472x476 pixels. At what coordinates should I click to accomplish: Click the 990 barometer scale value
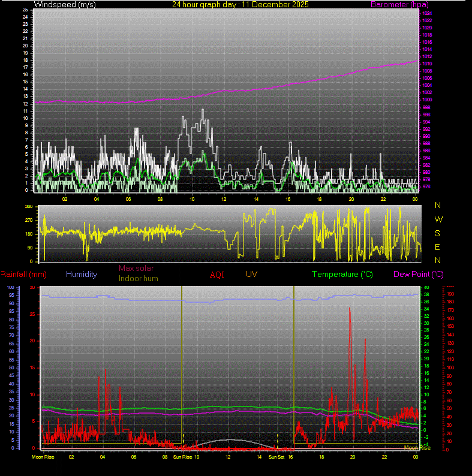(426, 136)
